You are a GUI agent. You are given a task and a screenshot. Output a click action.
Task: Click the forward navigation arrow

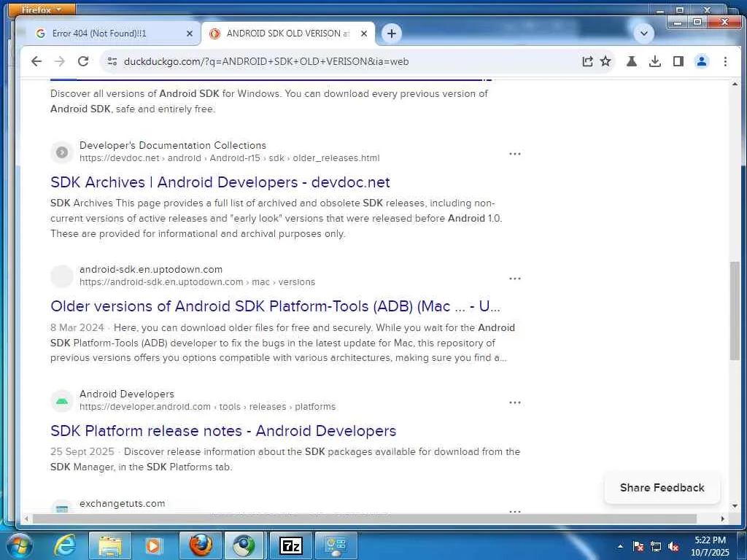(x=60, y=61)
